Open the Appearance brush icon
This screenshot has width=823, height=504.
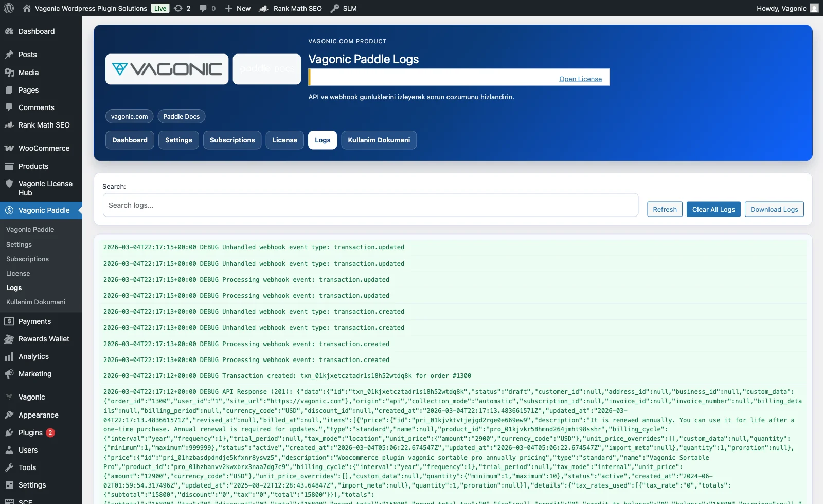(9, 415)
